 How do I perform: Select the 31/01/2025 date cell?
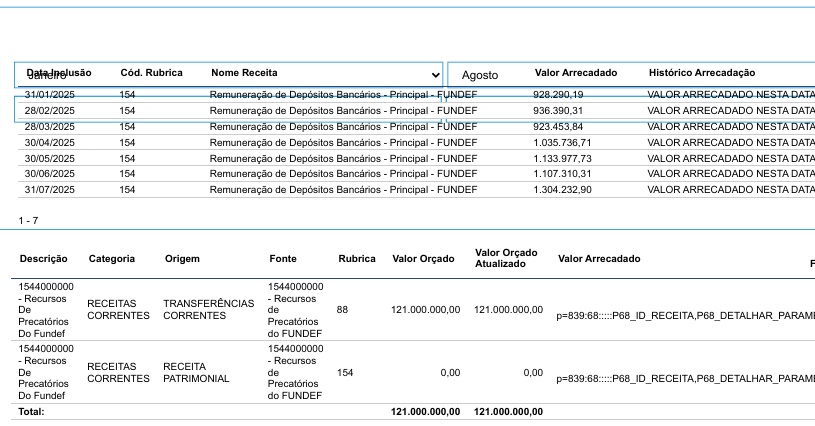click(50, 94)
